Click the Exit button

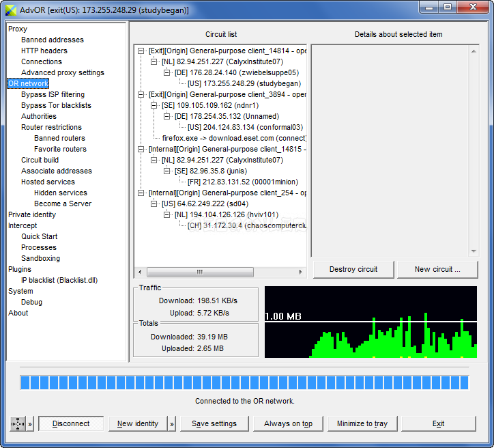(x=438, y=423)
